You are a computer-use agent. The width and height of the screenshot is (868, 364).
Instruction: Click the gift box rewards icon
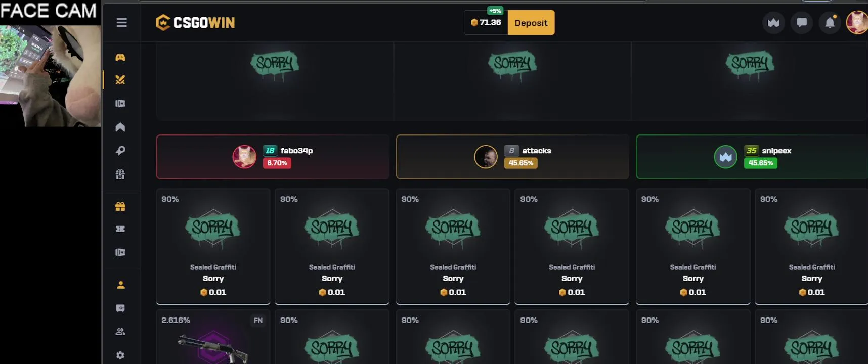coord(120,206)
